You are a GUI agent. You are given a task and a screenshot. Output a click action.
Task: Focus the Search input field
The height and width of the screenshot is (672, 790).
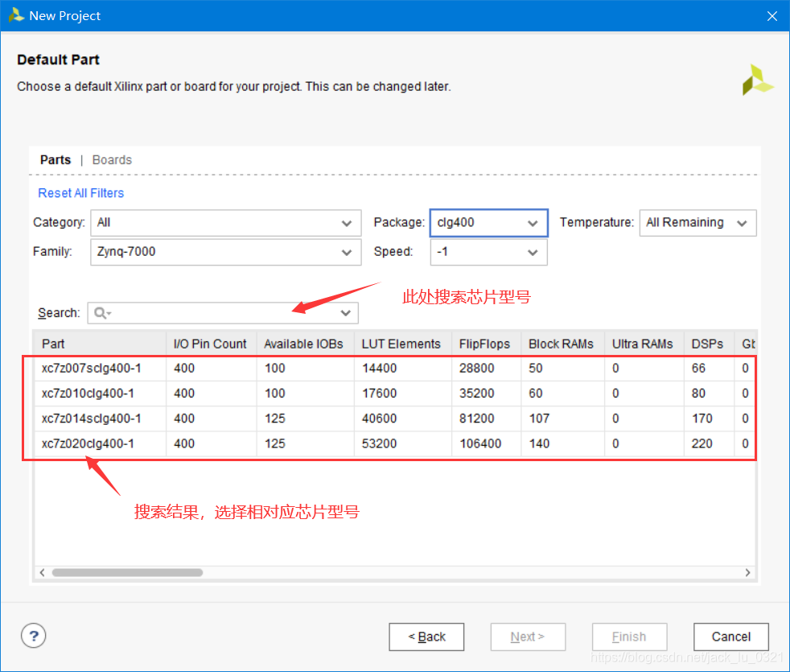(x=223, y=313)
